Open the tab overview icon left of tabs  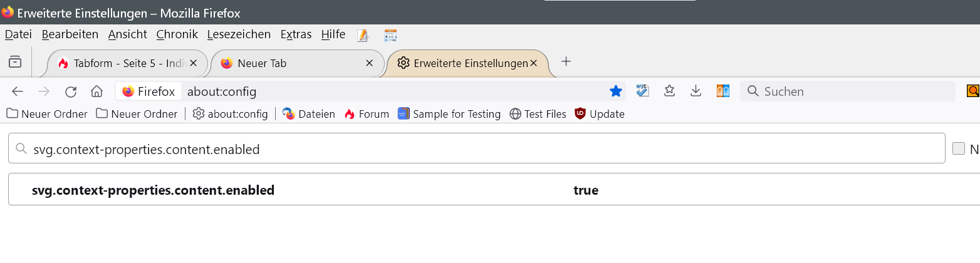tap(14, 62)
